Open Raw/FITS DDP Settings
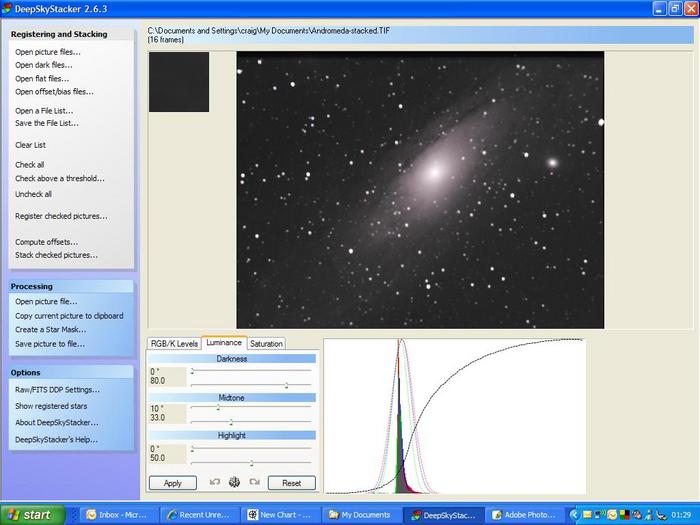This screenshot has height=525, width=700. pyautogui.click(x=58, y=390)
